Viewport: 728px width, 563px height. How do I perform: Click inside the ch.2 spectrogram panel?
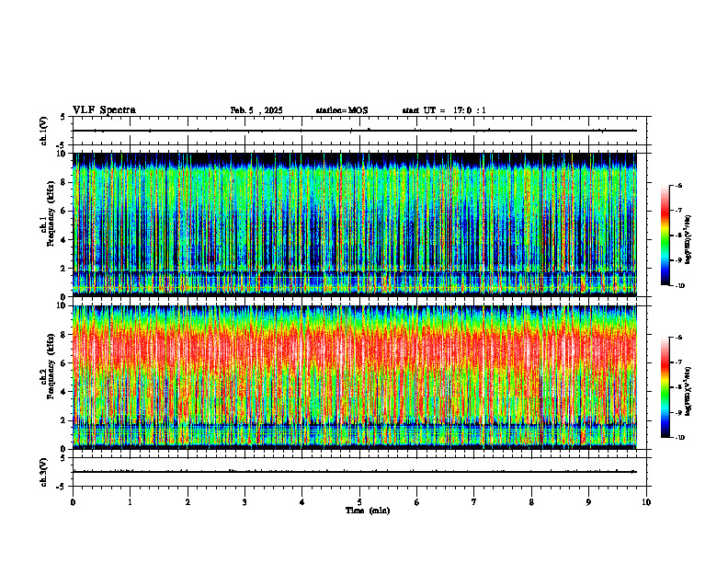tap(355, 377)
